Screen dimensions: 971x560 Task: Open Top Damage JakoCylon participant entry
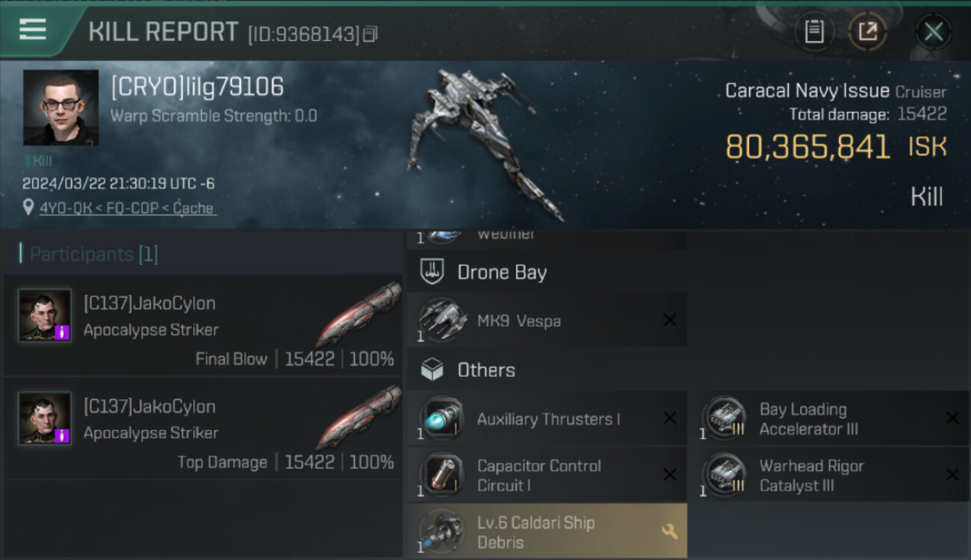pos(203,428)
